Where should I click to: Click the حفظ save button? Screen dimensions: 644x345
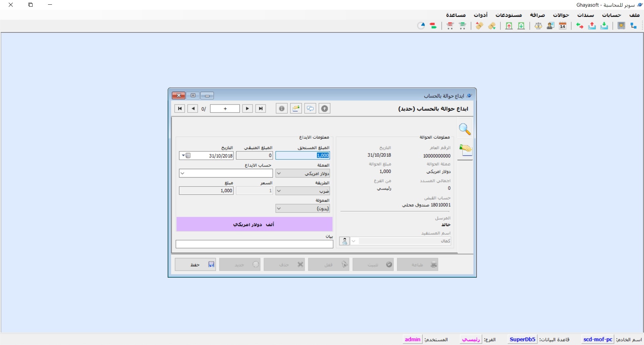pyautogui.click(x=195, y=265)
